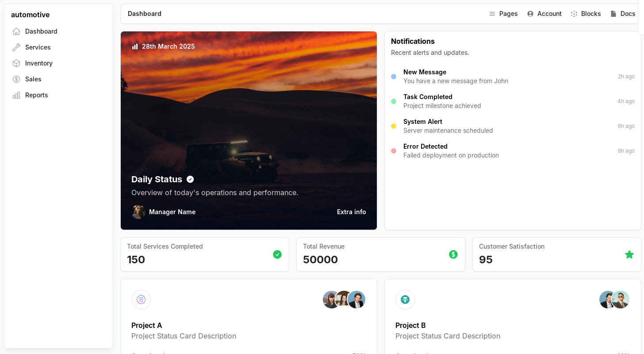Click the Manager Name avatar photo
The width and height of the screenshot is (644, 354).
click(138, 212)
